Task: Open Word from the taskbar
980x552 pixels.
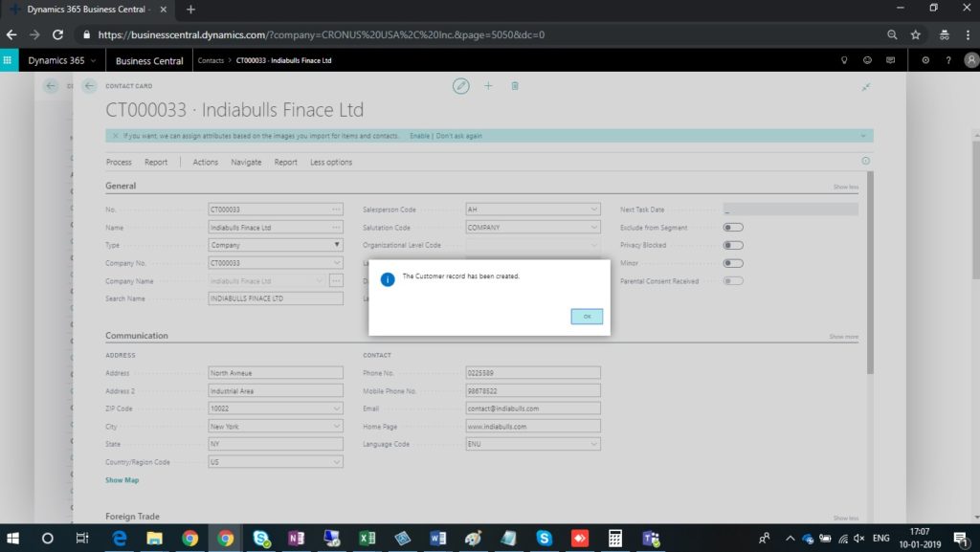Action: click(x=437, y=538)
